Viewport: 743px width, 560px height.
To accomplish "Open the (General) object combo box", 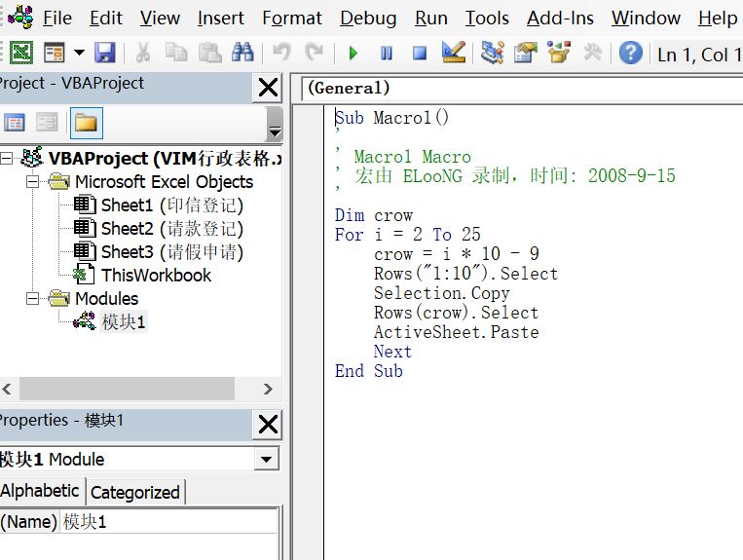I will point(521,88).
